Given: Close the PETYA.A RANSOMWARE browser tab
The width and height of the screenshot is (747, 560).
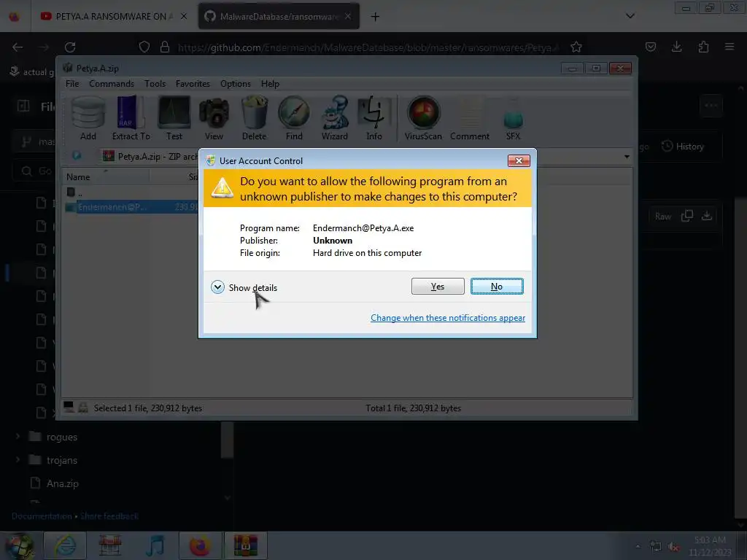Looking at the screenshot, I should [x=184, y=17].
